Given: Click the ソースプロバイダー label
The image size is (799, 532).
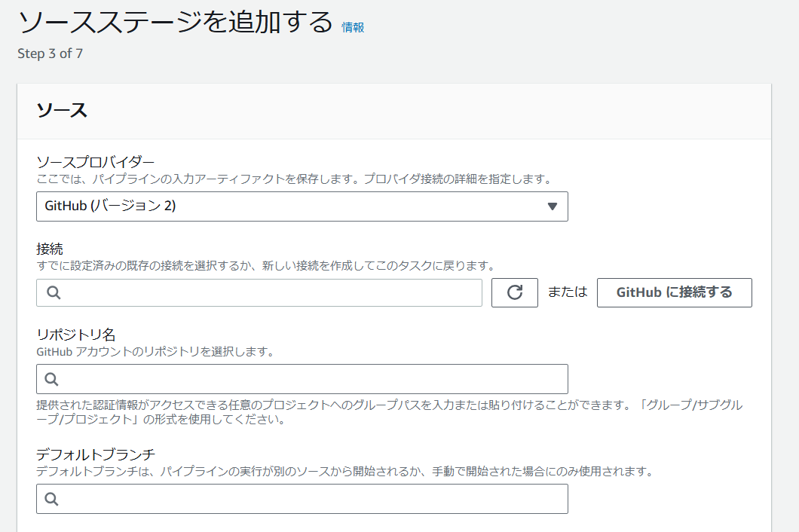Looking at the screenshot, I should coord(95,162).
